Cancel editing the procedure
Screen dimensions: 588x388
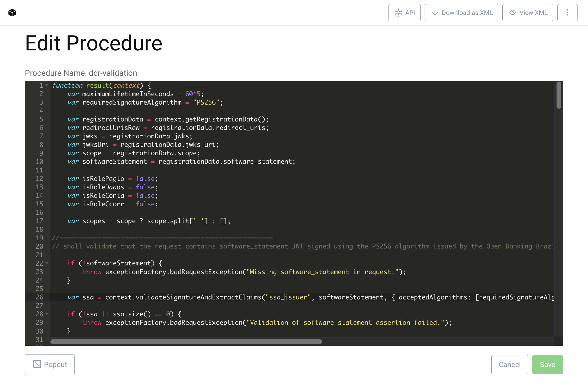[509, 364]
